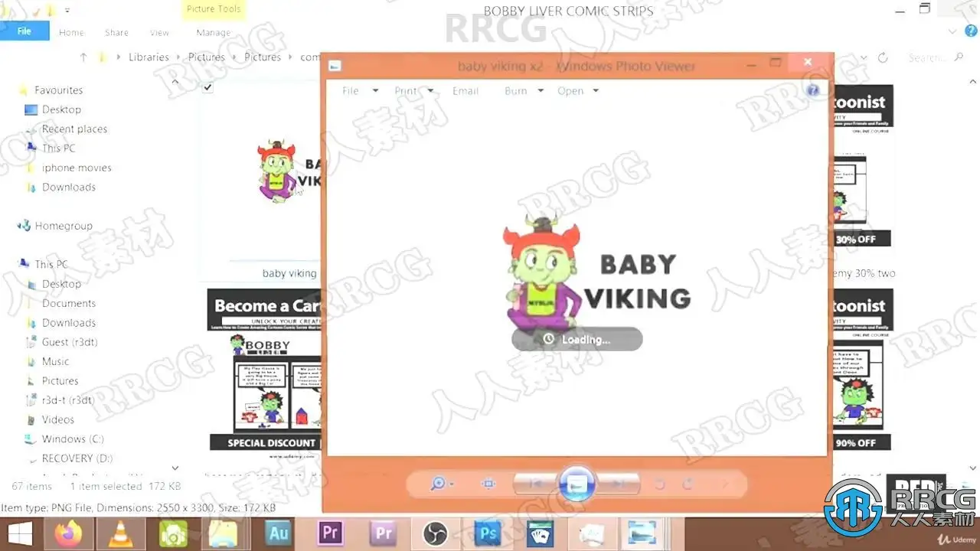980x551 pixels.
Task: Click the Fit to window (actual size) icon
Action: point(488,484)
